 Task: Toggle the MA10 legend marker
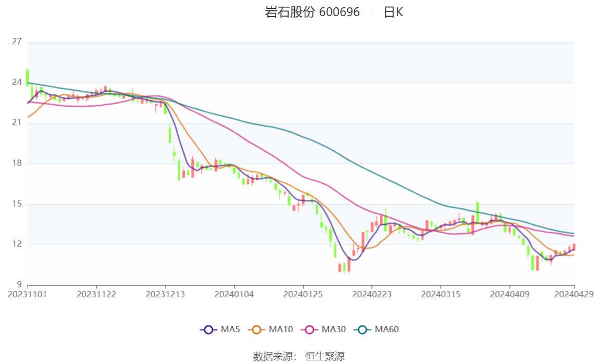point(257,330)
